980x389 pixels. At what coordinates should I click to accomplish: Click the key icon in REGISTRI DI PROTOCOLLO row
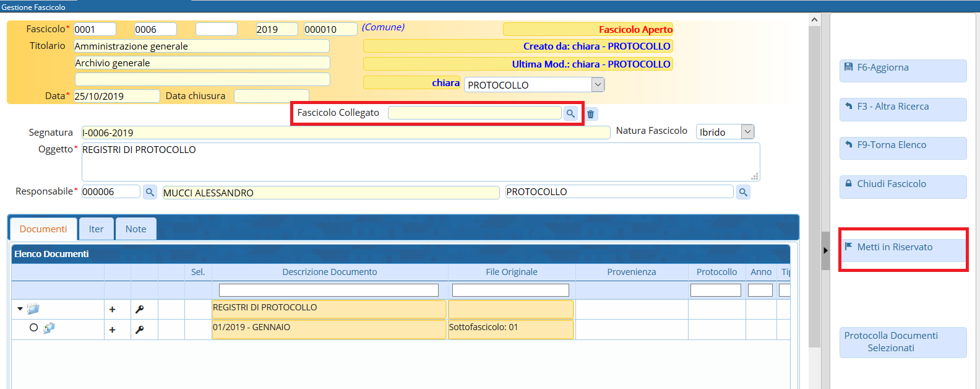click(x=140, y=310)
